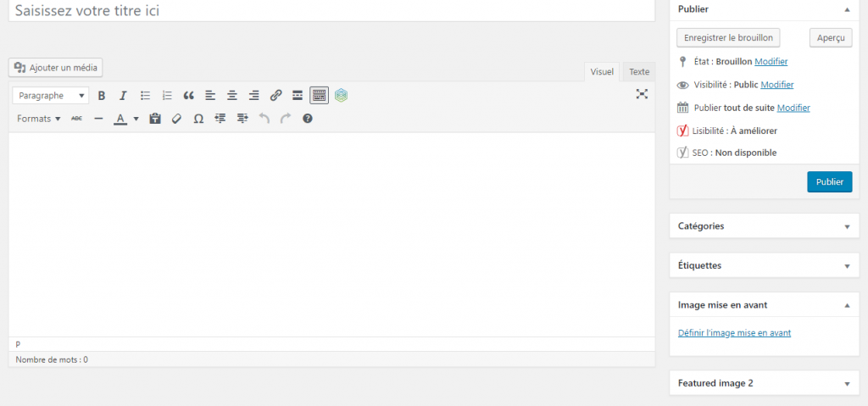The height and width of the screenshot is (406, 868).
Task: Click the État pin icon
Action: 682,62
